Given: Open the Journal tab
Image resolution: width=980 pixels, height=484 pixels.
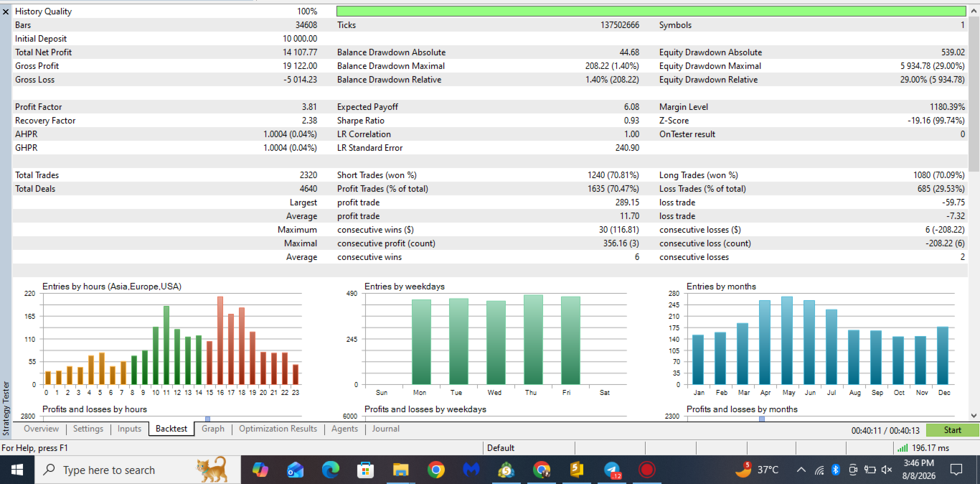Looking at the screenshot, I should [386, 429].
